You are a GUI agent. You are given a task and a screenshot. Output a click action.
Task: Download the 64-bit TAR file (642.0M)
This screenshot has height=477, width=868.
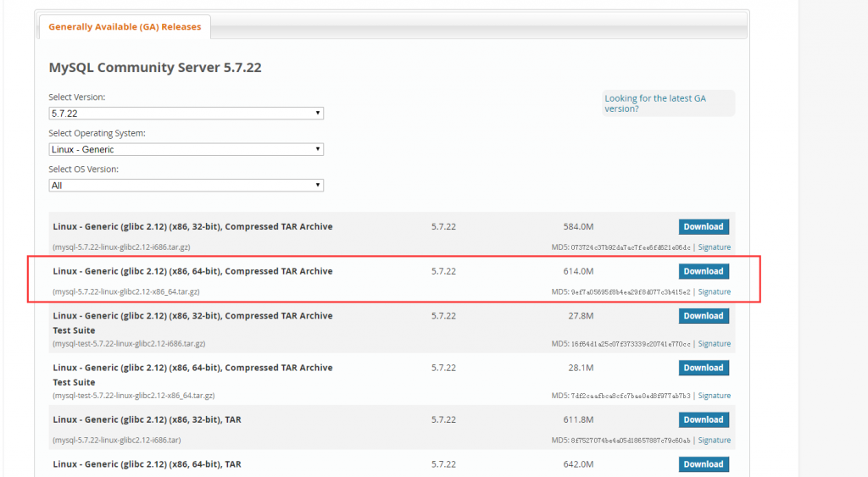click(704, 464)
